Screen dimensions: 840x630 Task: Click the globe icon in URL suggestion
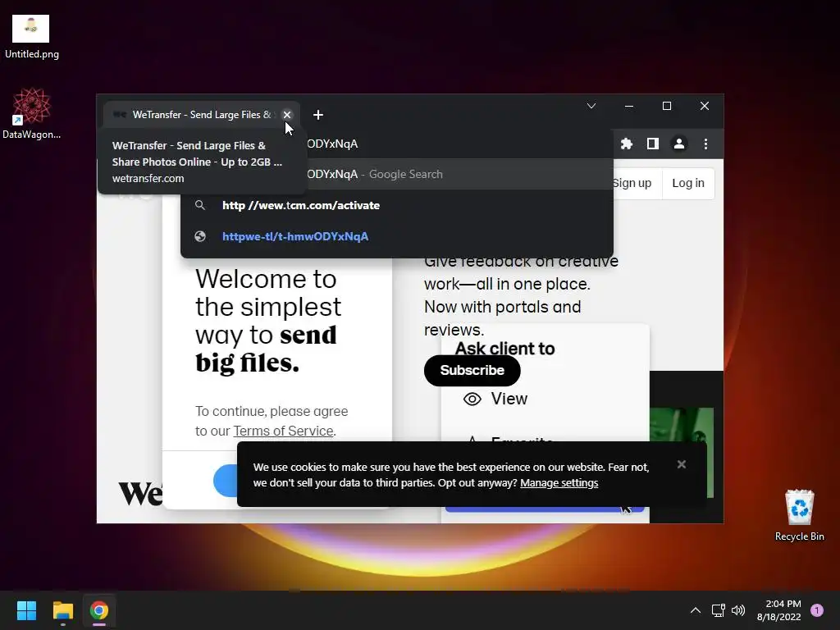tap(200, 236)
